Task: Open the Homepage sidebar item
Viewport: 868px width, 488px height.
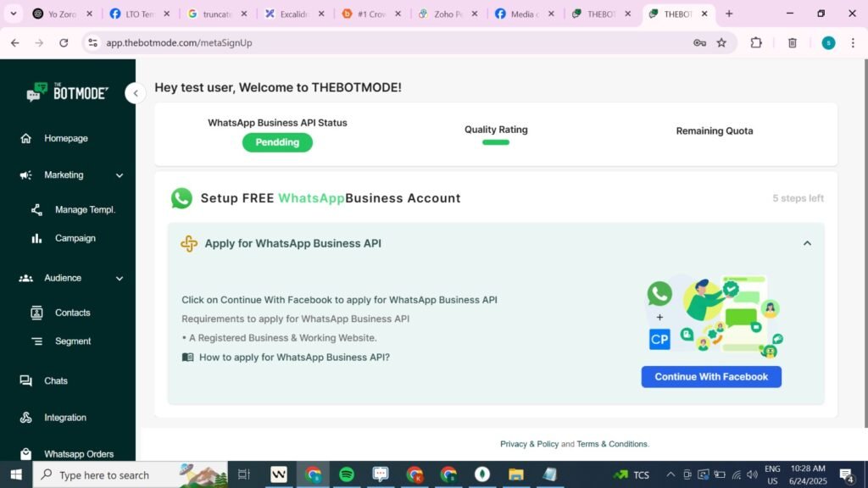Action: (x=66, y=138)
